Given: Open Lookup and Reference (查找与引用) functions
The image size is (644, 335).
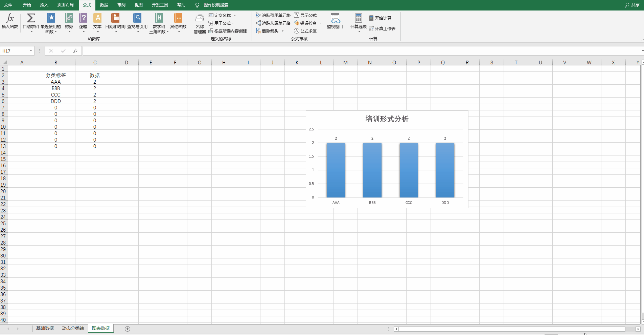Looking at the screenshot, I should point(137,23).
